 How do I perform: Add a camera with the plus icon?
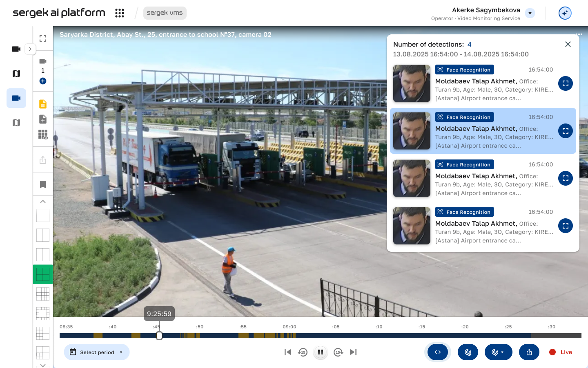pos(43,81)
